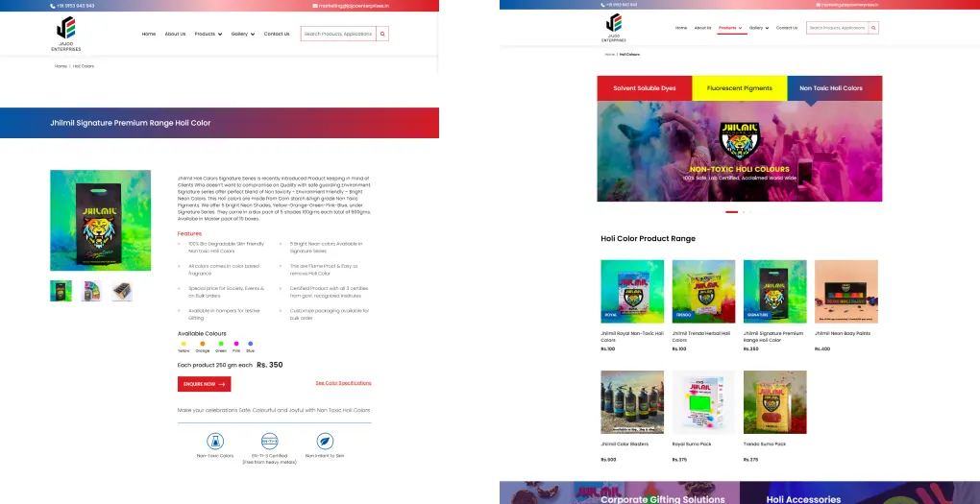The width and height of the screenshot is (980, 504).
Task: Expand the Gallery dropdown on the right page
Action: coord(759,28)
